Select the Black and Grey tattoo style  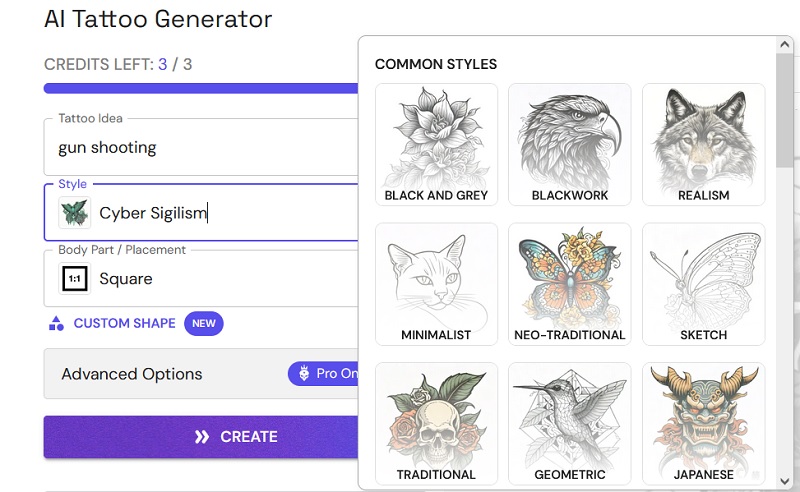coord(436,144)
